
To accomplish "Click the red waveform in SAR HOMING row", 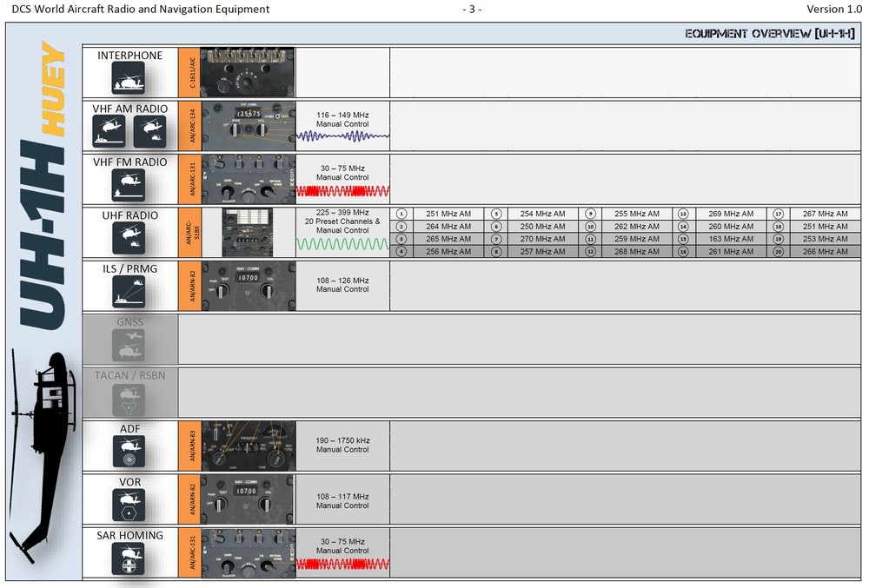I will pos(343,565).
